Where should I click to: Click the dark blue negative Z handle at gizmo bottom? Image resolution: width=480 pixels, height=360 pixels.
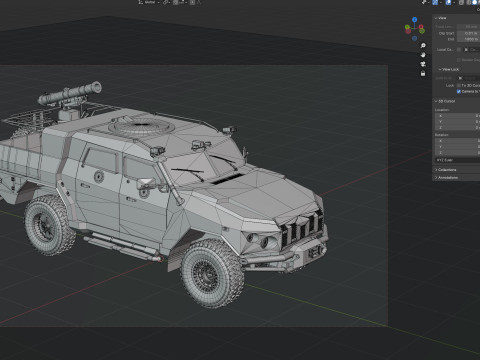414,38
